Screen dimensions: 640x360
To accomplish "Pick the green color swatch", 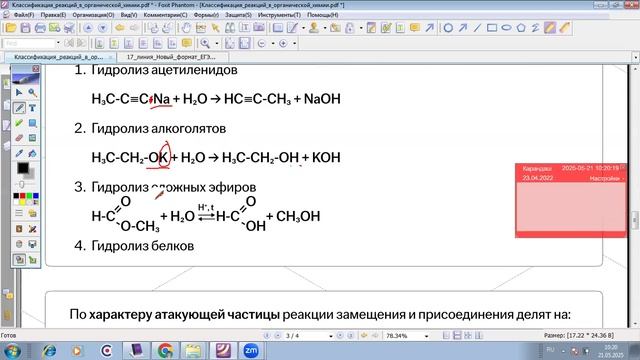I will tap(29, 196).
